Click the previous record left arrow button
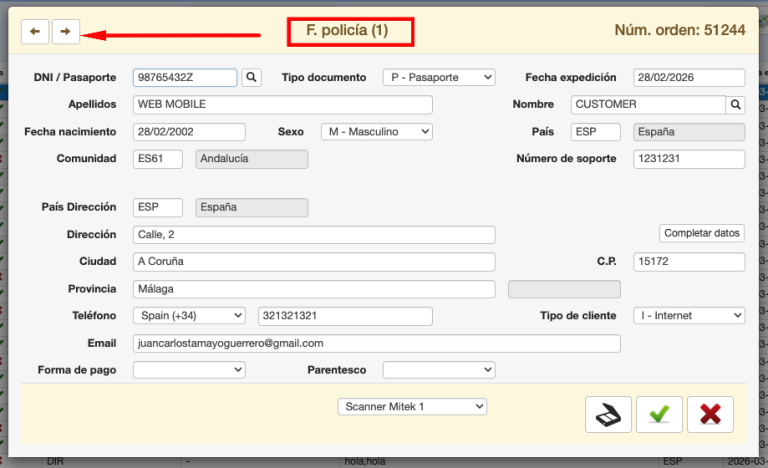The image size is (768, 468). point(35,32)
